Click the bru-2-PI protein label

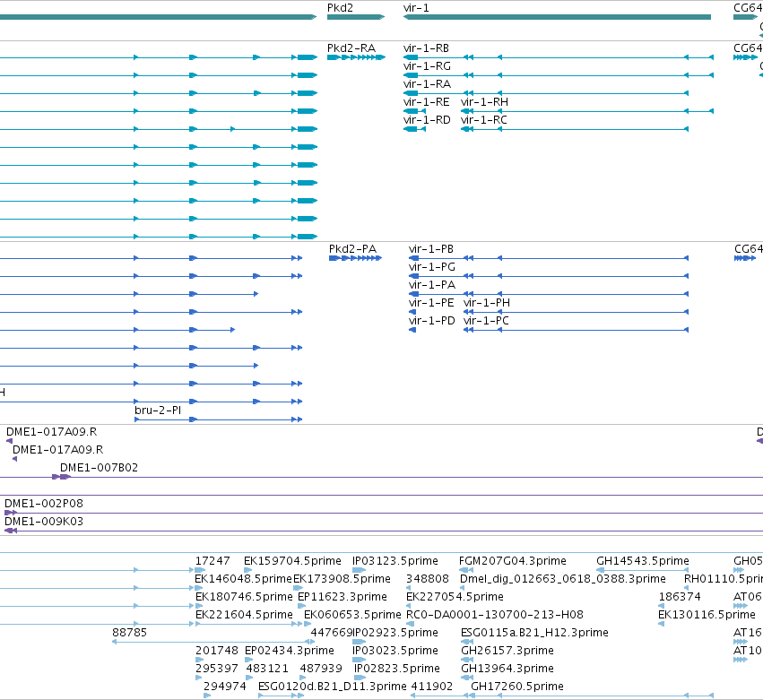[158, 410]
